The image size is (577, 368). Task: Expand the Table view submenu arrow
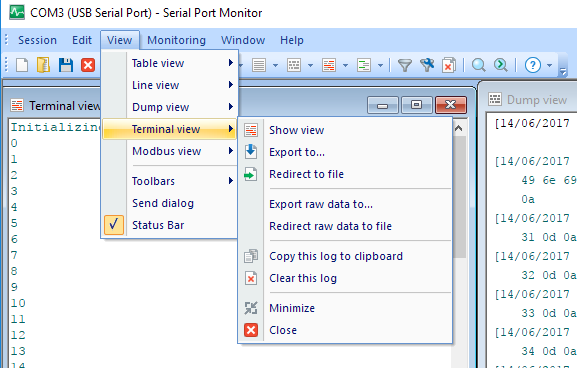coord(231,63)
